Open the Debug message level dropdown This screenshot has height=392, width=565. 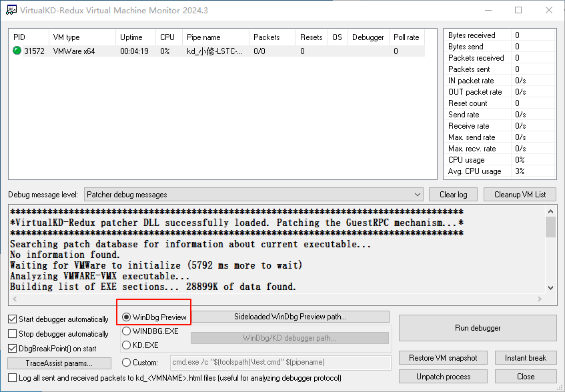(x=253, y=195)
